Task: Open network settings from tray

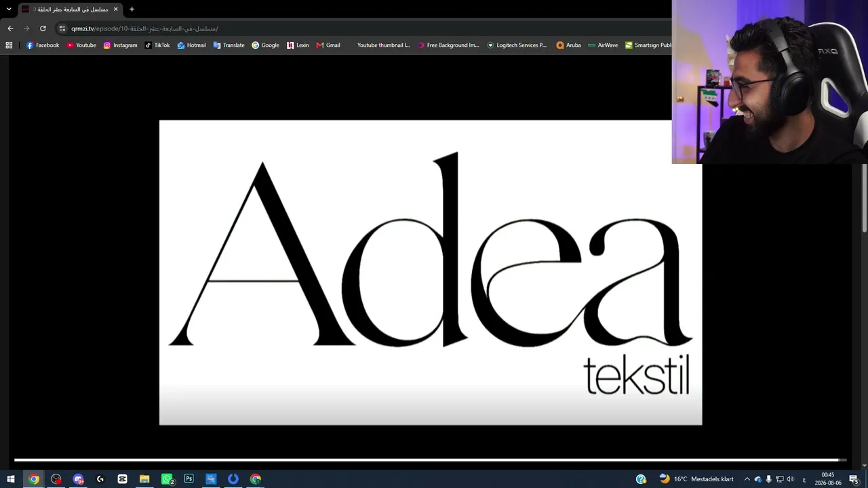Action: (x=779, y=479)
